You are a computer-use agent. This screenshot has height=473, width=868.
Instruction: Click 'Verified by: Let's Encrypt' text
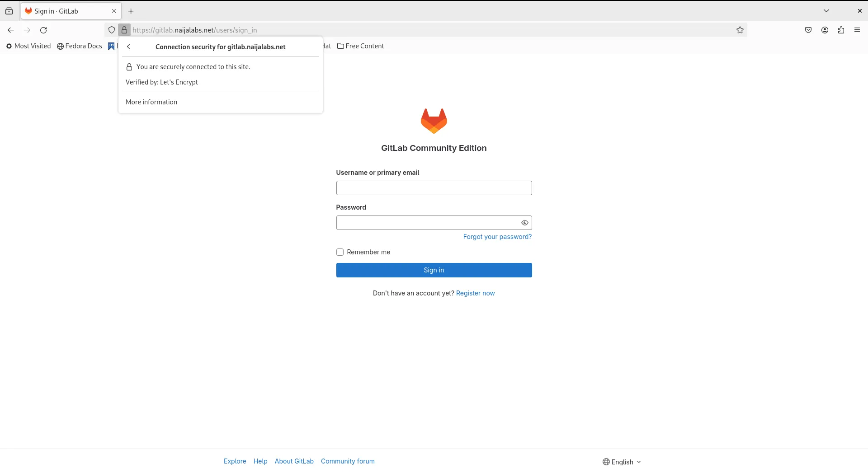point(162,82)
